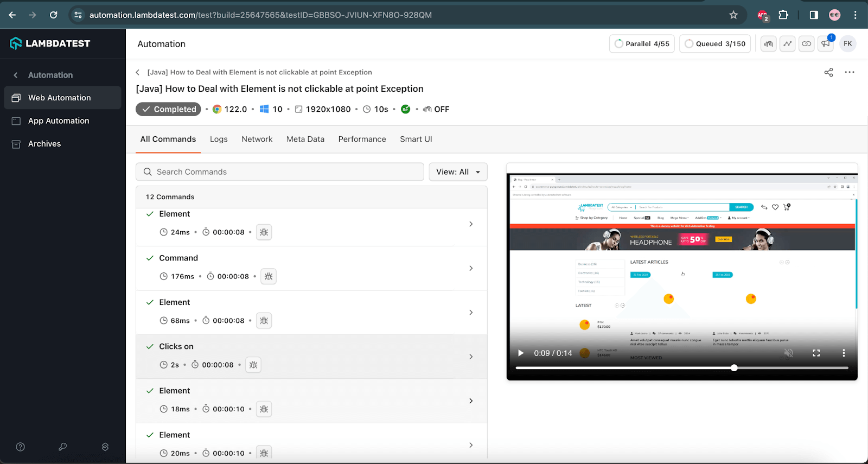Open Archives in sidebar
This screenshot has width=868, height=464.
click(x=63, y=144)
